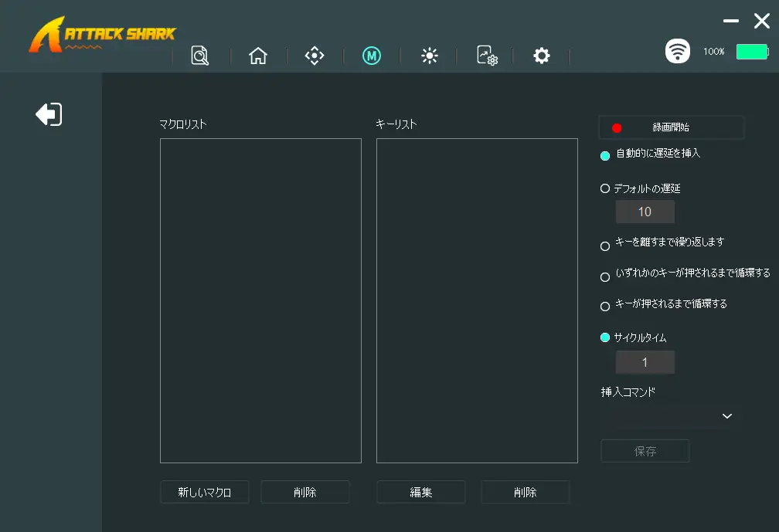
Task: Select the Macro (M) icon
Action: 372,56
